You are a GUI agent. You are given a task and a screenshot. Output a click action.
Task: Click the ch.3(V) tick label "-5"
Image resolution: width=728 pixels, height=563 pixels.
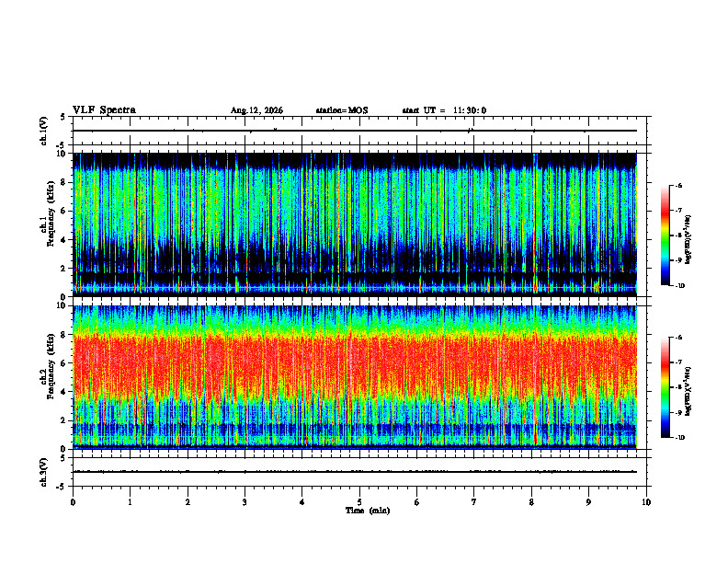pyautogui.click(x=62, y=487)
